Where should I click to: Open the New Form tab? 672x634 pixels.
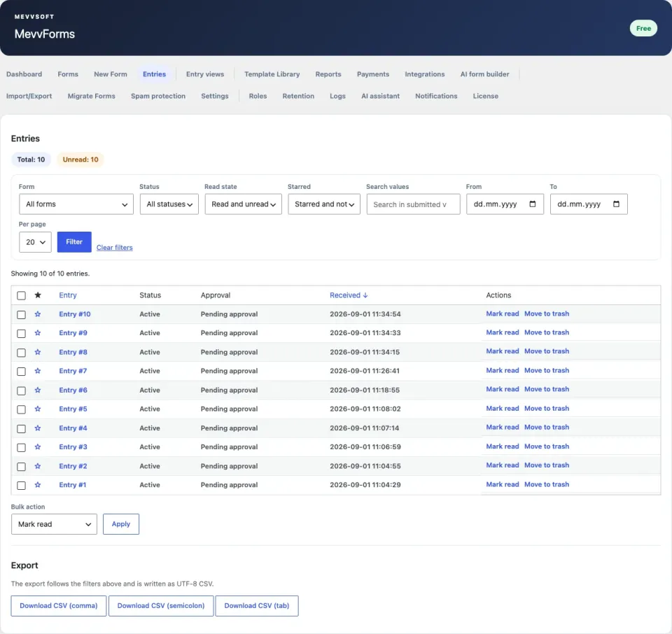click(111, 74)
